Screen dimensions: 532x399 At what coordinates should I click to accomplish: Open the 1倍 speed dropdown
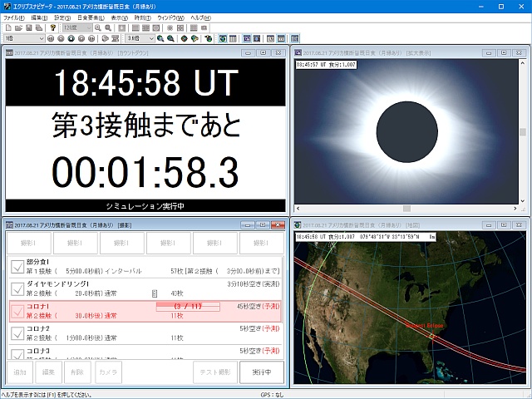pyautogui.click(x=38, y=38)
